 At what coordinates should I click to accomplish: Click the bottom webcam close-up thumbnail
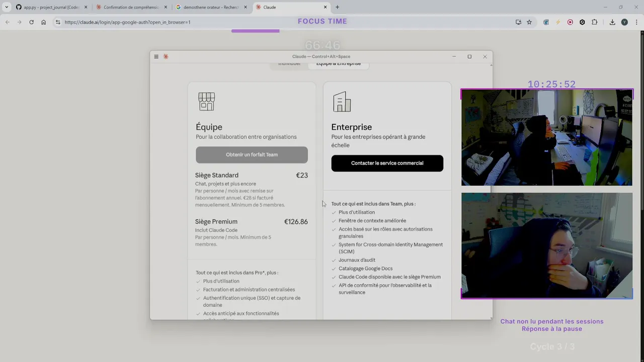[x=547, y=245]
